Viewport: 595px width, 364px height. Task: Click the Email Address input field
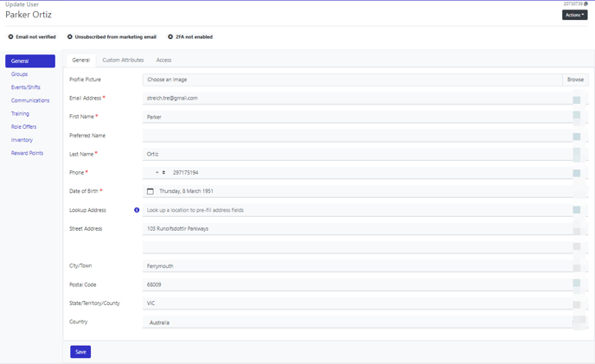click(x=355, y=99)
